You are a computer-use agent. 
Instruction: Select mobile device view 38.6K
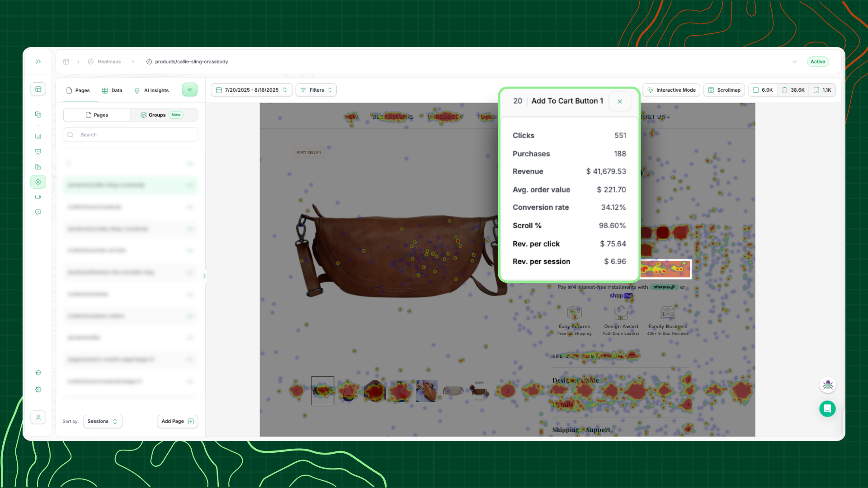point(793,90)
